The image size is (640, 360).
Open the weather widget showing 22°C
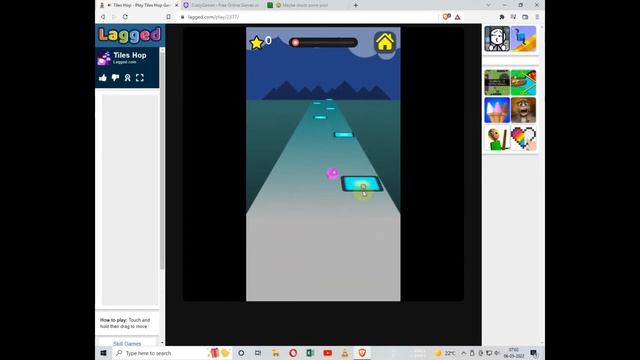pyautogui.click(x=445, y=353)
